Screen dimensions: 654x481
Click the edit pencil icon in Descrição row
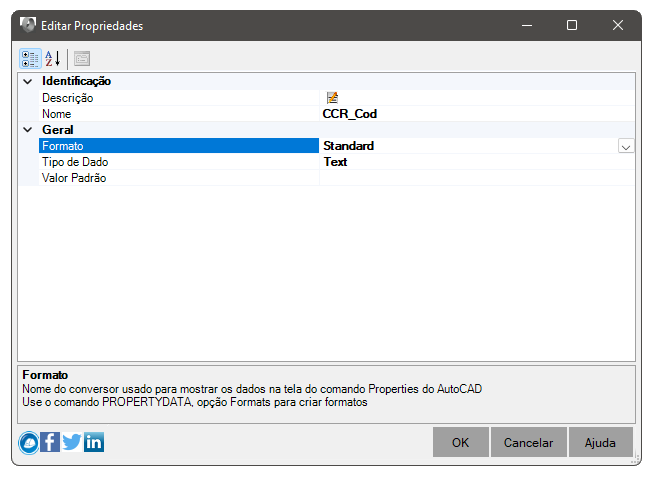click(x=332, y=98)
